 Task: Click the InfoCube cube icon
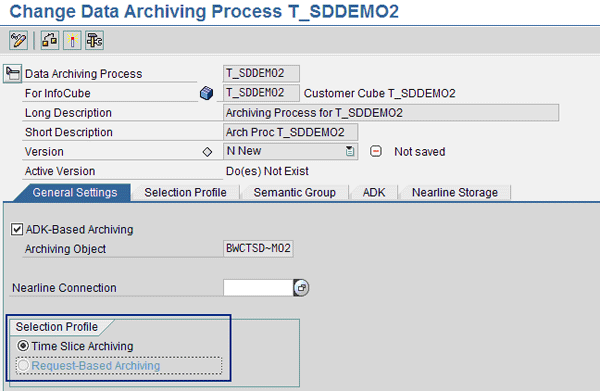[206, 93]
